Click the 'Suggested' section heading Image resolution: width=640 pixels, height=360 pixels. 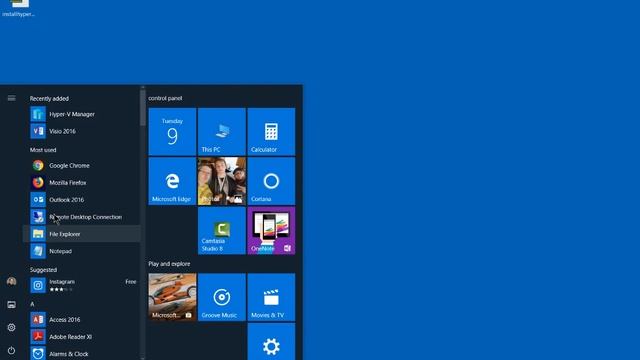tap(43, 270)
